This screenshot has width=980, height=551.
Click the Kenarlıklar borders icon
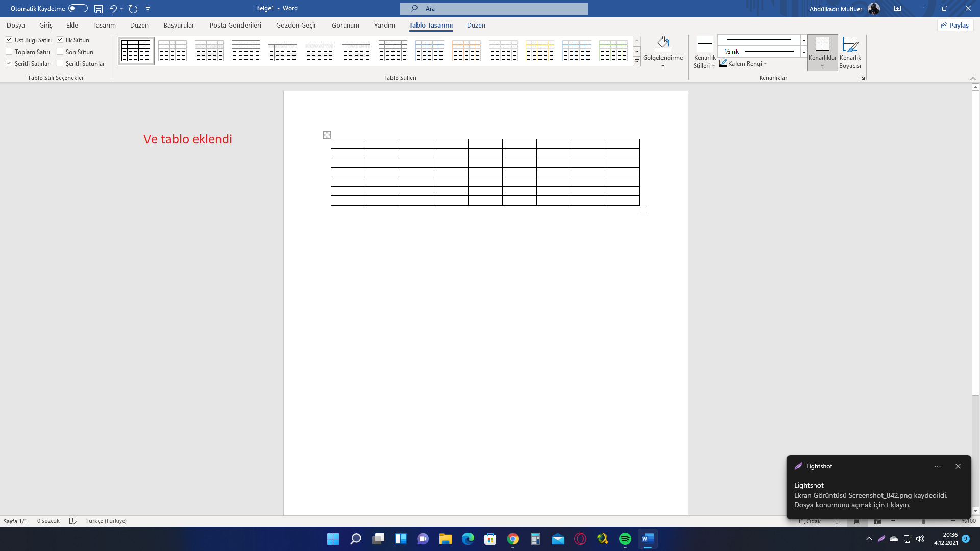coord(822,44)
